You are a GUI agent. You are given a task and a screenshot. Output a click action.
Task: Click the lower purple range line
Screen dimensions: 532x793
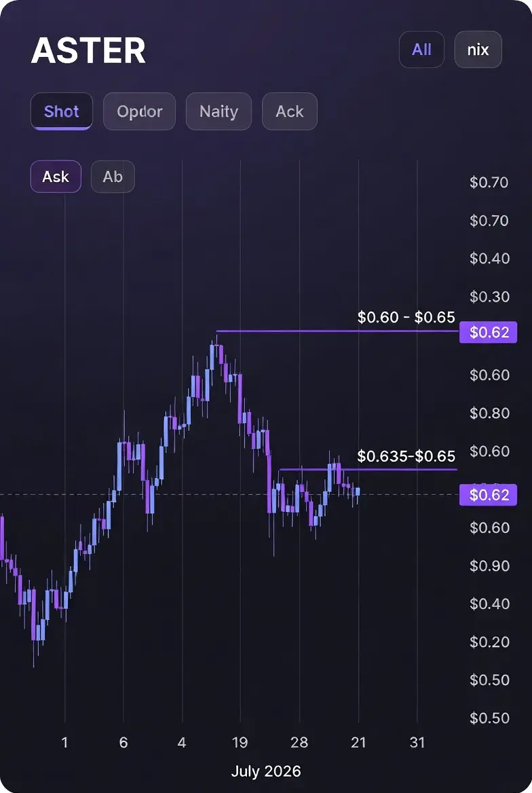tap(368, 470)
